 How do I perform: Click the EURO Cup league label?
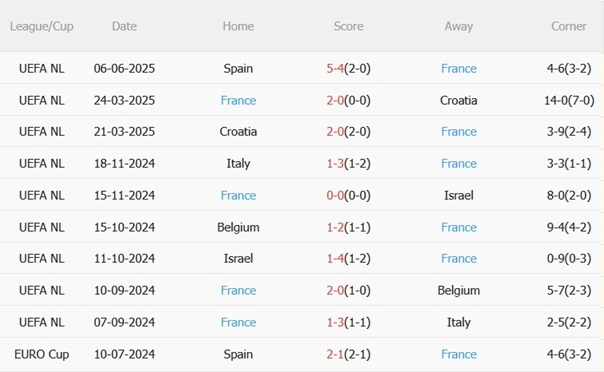pos(42,354)
